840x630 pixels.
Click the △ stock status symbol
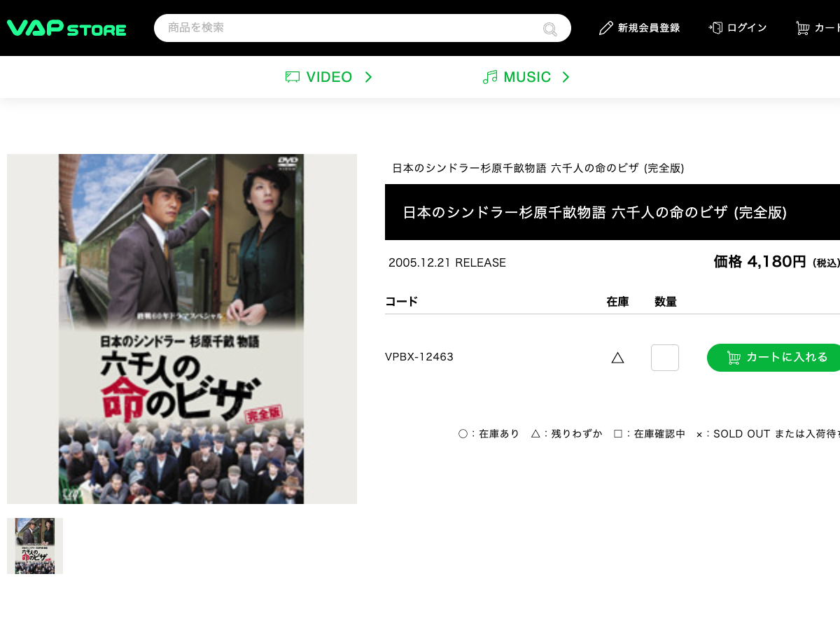[x=617, y=358]
